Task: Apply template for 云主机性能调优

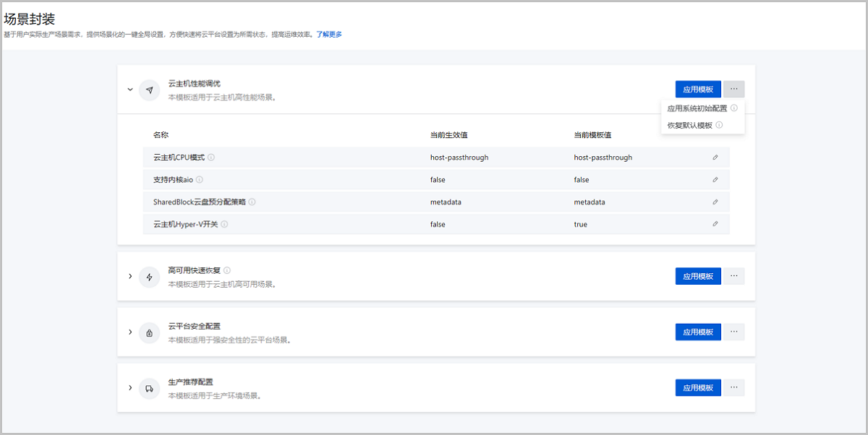Action: click(698, 90)
